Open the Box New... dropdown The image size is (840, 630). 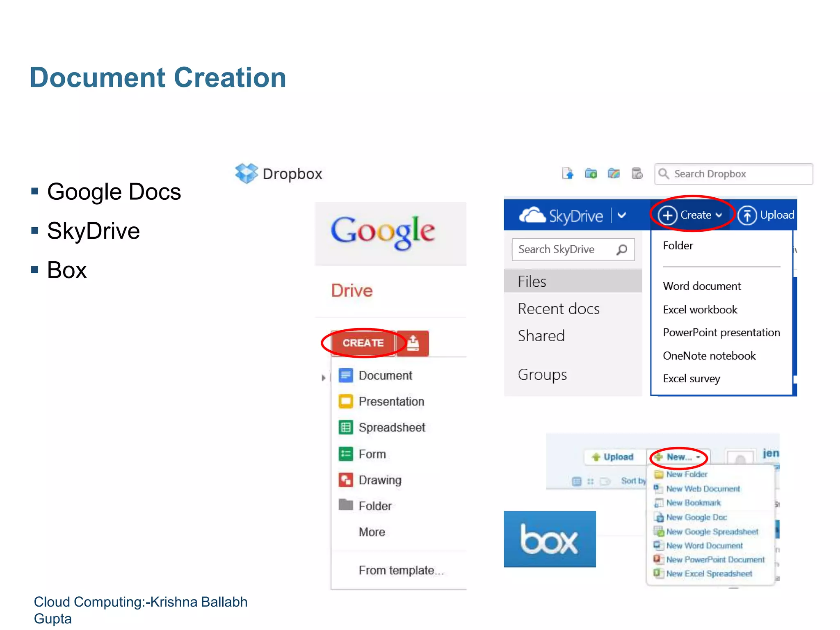(x=679, y=457)
